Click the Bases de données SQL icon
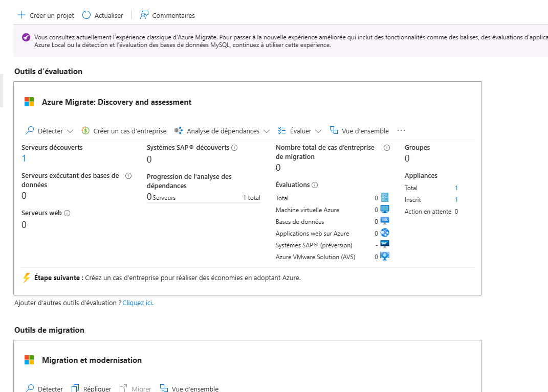 (385, 221)
